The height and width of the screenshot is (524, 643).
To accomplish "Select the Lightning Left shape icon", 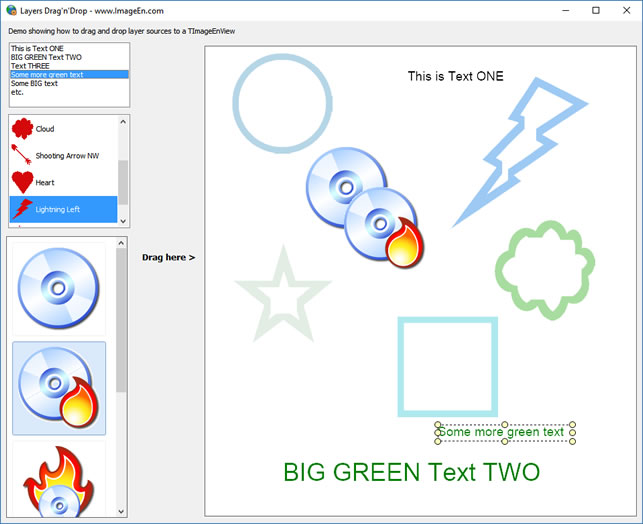I will (x=22, y=209).
